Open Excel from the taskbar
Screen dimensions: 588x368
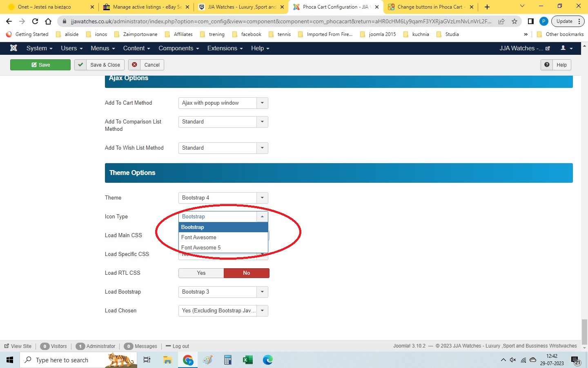click(248, 360)
